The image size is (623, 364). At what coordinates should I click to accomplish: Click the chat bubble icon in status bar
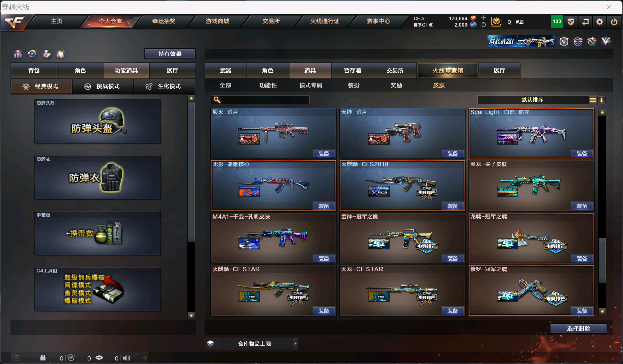coord(99,358)
